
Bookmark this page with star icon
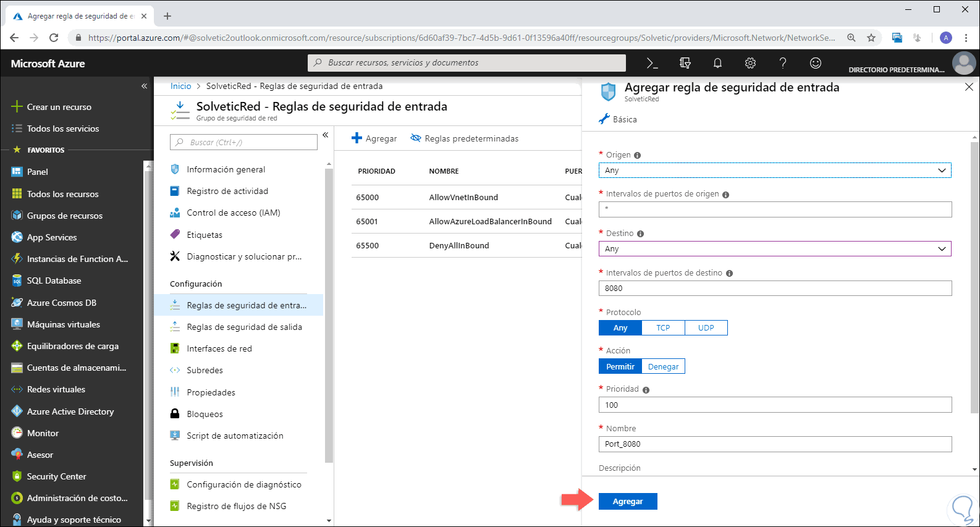(871, 38)
